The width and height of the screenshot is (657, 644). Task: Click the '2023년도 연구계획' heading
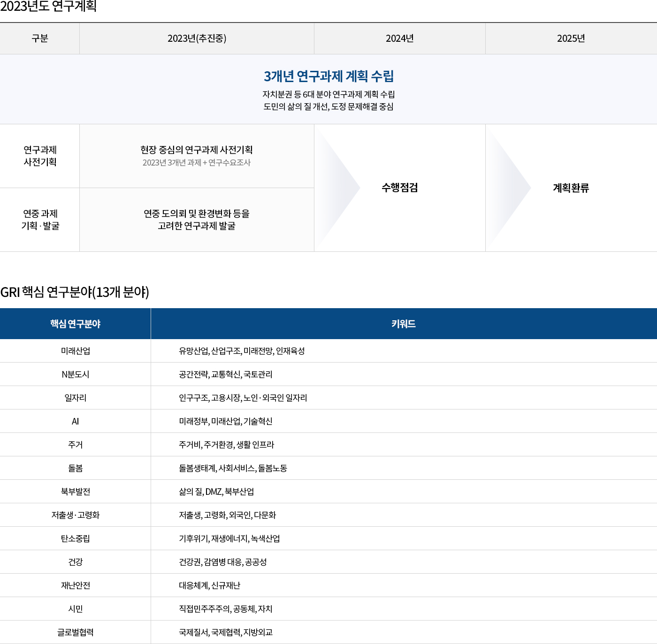tap(48, 7)
